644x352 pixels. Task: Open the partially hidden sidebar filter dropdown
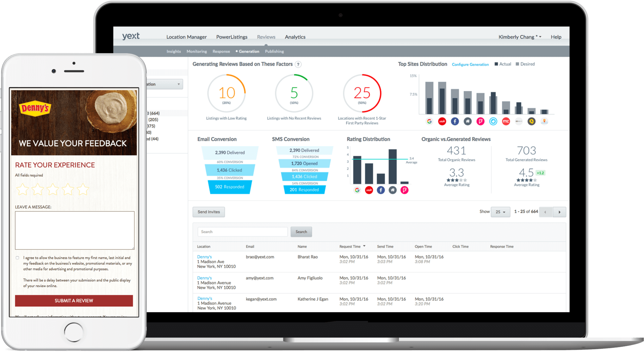165,84
